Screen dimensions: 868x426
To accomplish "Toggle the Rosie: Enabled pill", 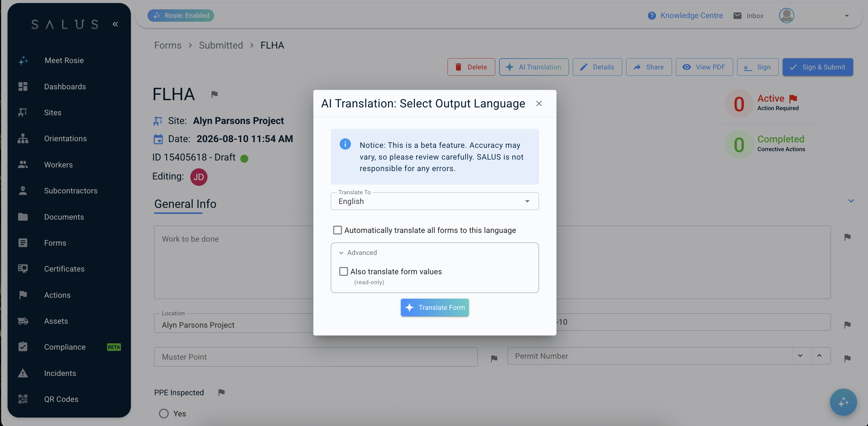I will point(181,15).
